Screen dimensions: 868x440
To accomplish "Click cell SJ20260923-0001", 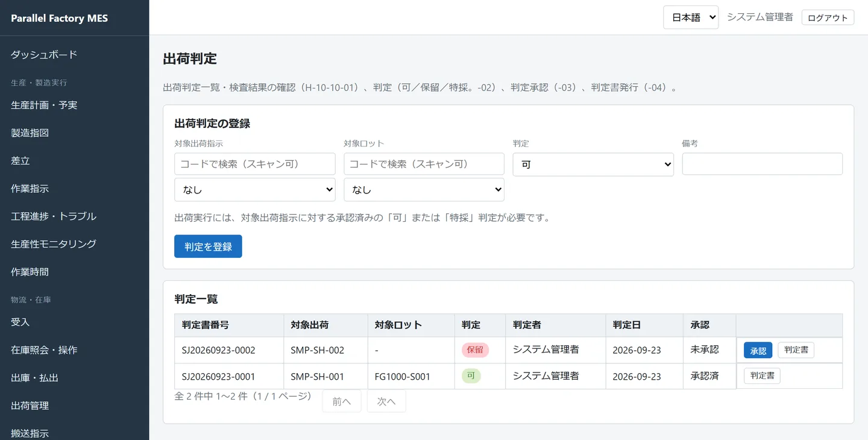I will click(229, 376).
